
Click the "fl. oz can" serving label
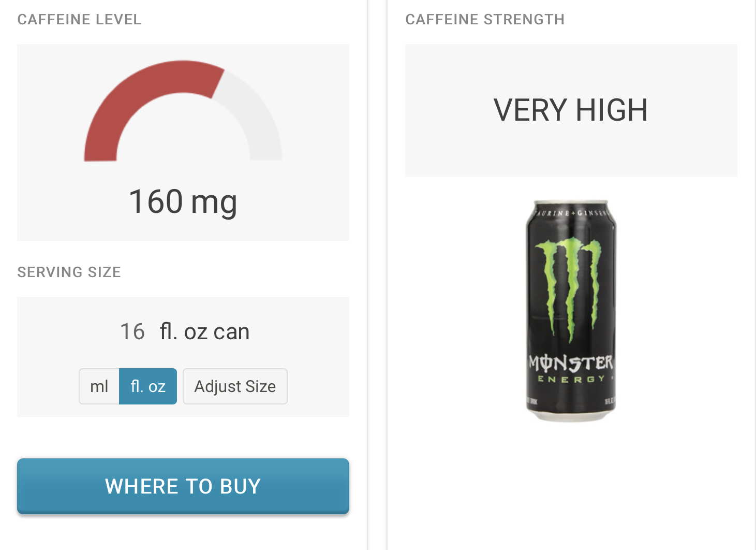point(204,331)
